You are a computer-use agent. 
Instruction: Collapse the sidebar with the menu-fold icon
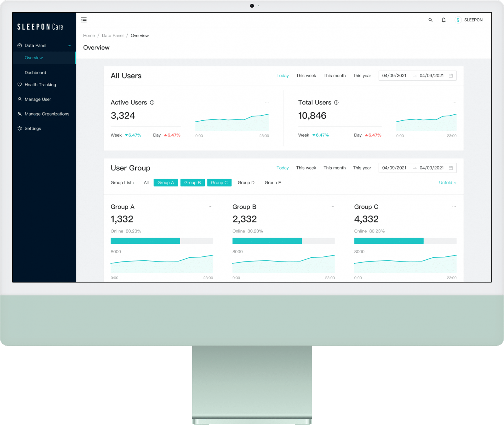tap(84, 20)
